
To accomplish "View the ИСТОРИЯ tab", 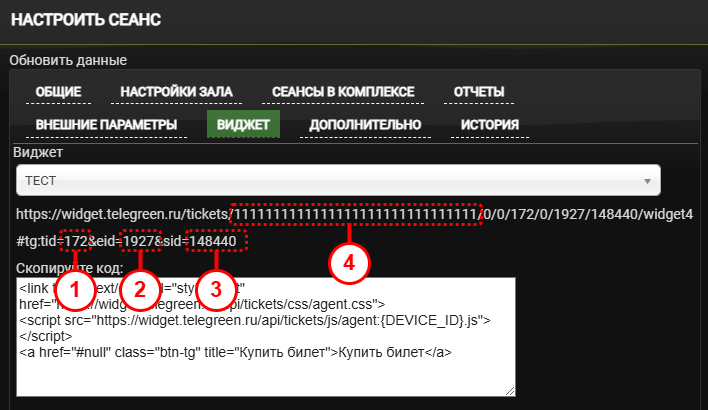I will pyautogui.click(x=489, y=125).
